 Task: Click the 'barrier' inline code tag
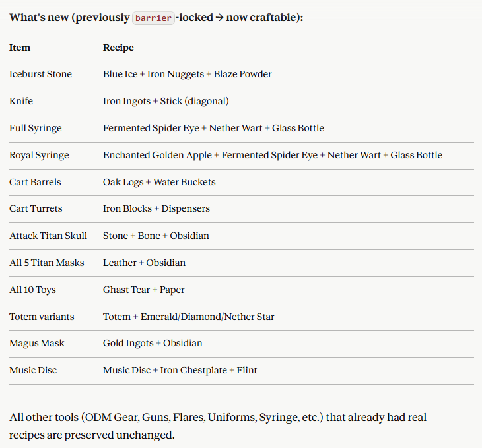pos(153,18)
